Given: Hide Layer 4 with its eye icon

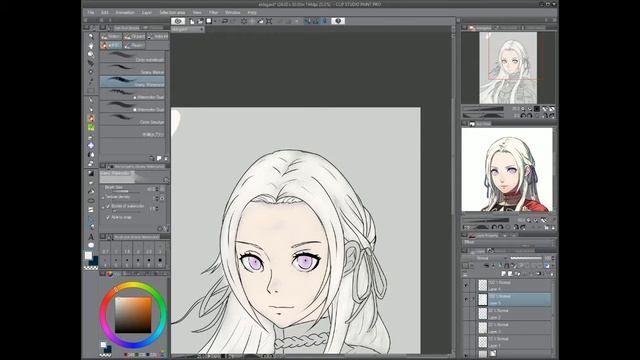Looking at the screenshot, I should tap(466, 286).
